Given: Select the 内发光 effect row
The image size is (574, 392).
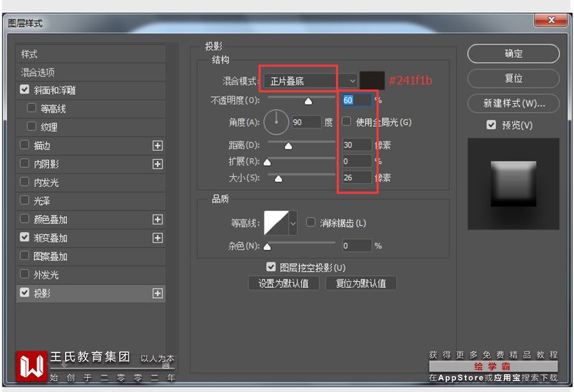Looking at the screenshot, I should click(91, 183).
